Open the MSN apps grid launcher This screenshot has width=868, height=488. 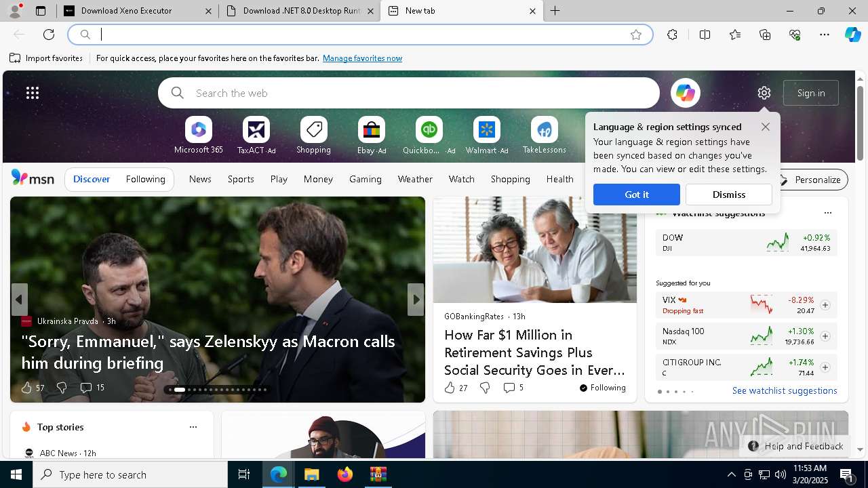pos(33,93)
